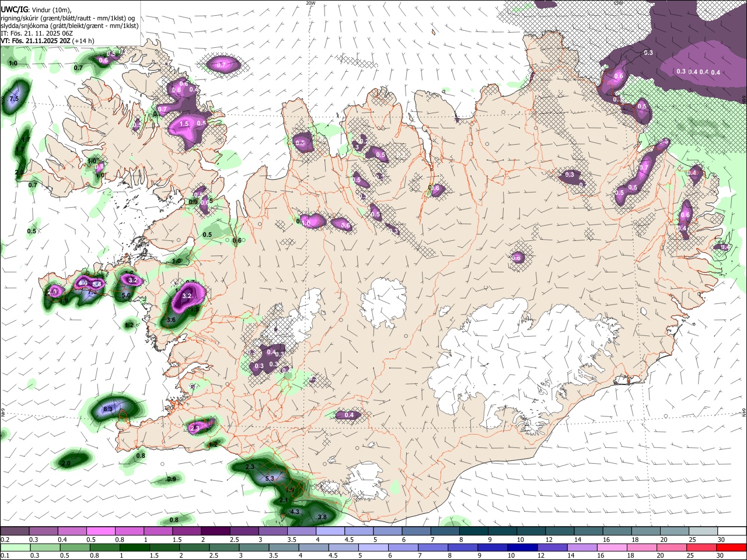Click the white 30 snow scale swatch

(732, 531)
